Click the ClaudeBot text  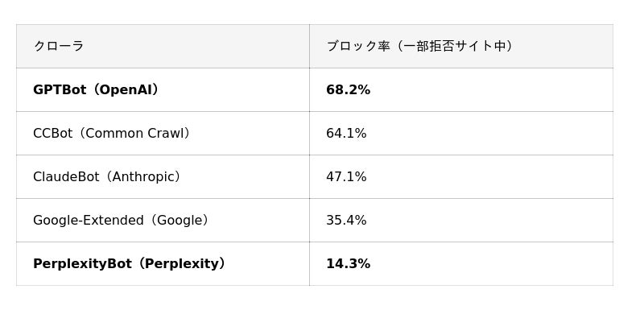tap(66, 177)
